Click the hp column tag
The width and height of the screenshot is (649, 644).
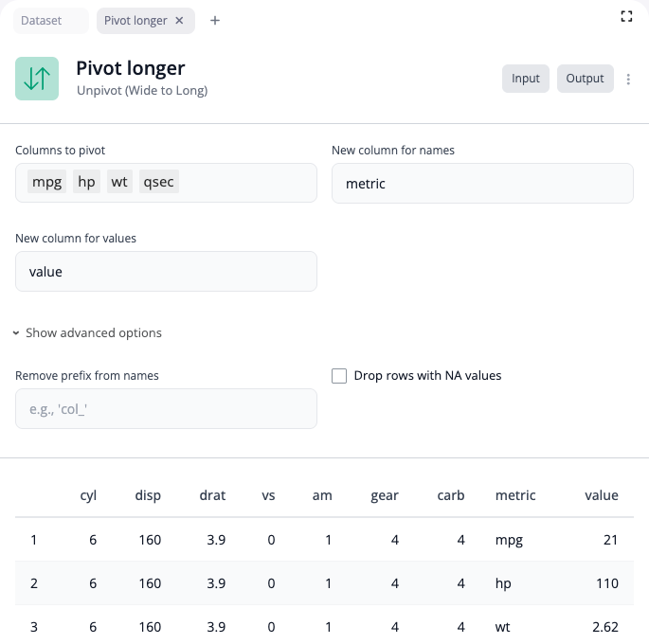87,183
